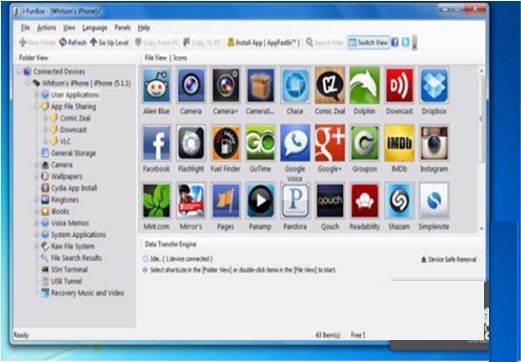This screenshot has width=521, height=362.
Task: Open the Alien Blue app icon
Action: (x=156, y=85)
